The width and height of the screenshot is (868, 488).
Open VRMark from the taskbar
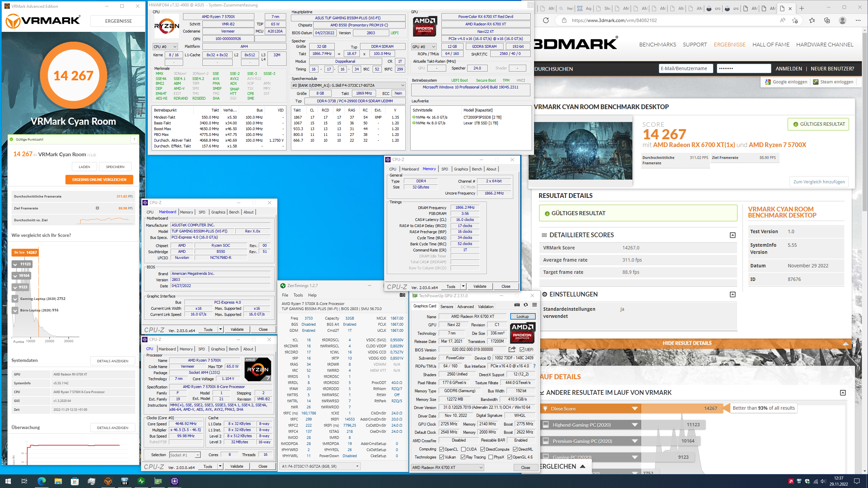pos(108,481)
